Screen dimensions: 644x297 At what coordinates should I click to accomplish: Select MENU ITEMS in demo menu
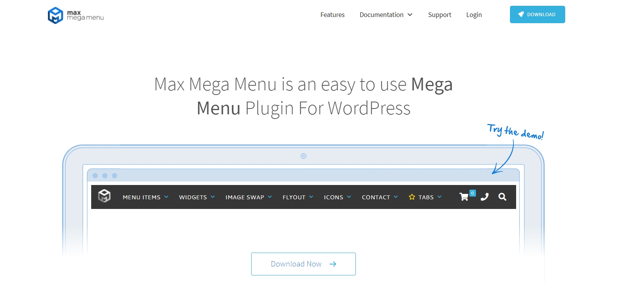141,197
